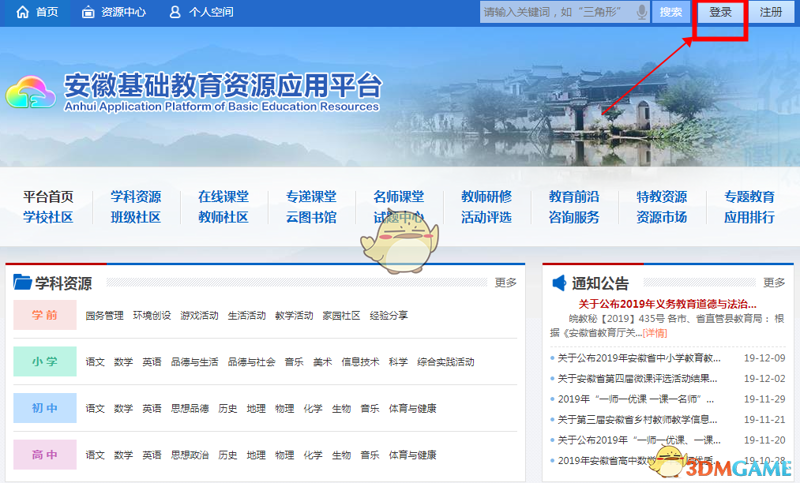Go to 平台首页 nav item
Screen dimensions: 800x483
click(x=48, y=196)
